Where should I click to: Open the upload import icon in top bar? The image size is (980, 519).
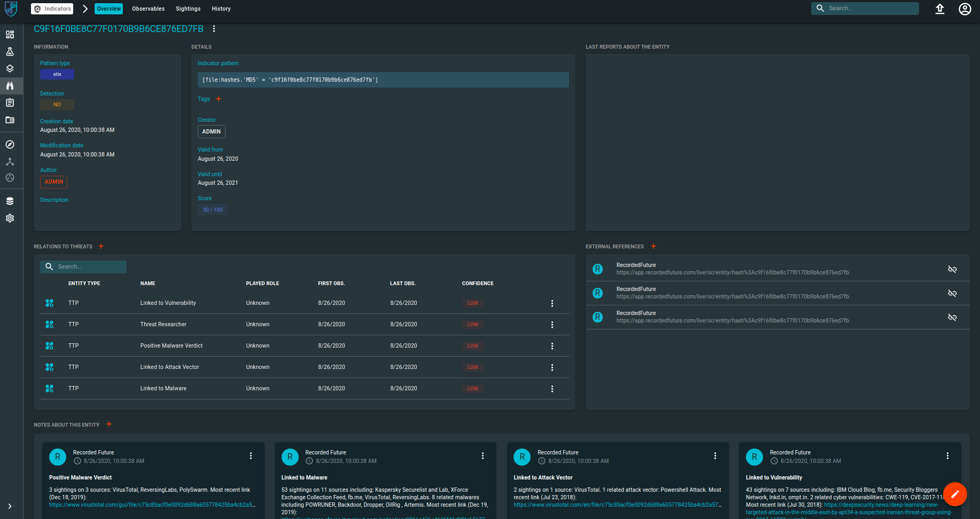click(940, 9)
